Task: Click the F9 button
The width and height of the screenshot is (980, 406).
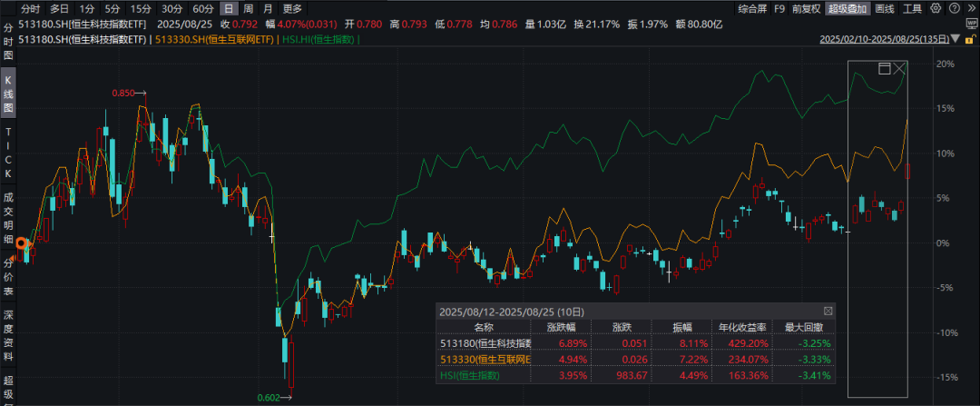Action: [779, 9]
